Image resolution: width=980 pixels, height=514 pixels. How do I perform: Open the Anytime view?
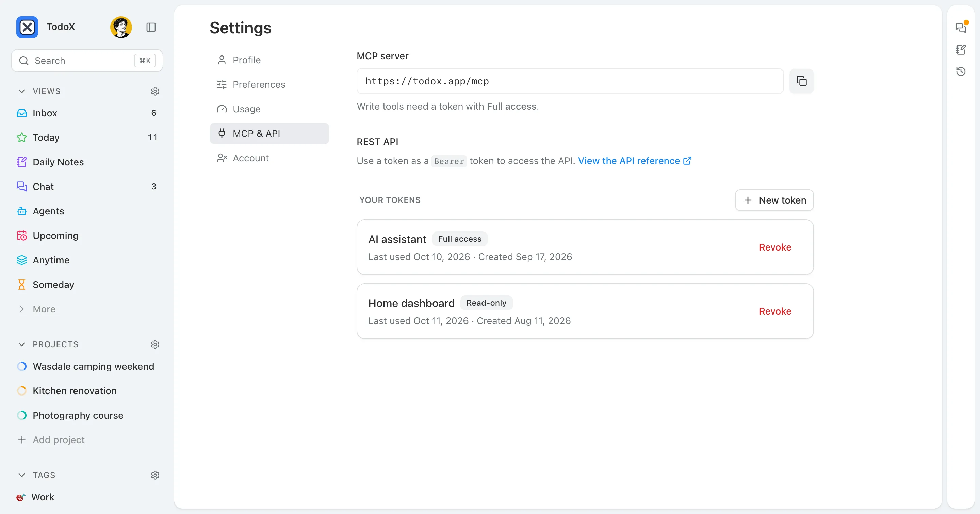point(87,260)
